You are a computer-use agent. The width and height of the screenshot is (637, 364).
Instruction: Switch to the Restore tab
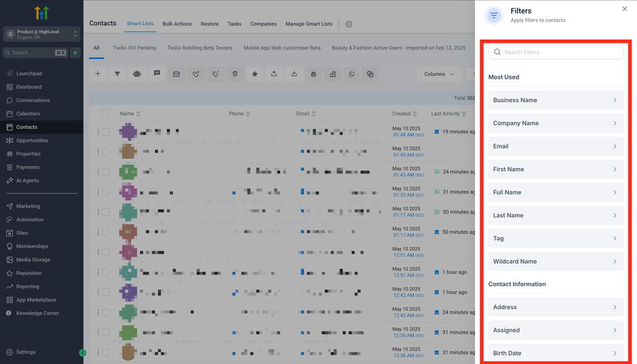pyautogui.click(x=210, y=24)
